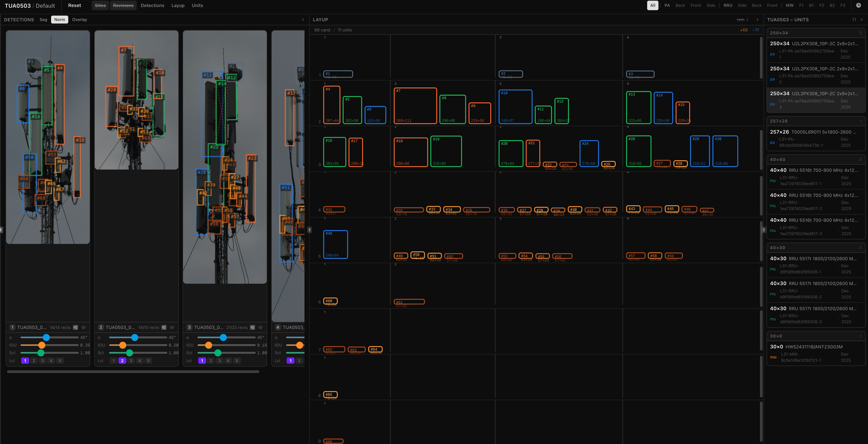Image resolution: width=868 pixels, height=444 pixels.
Task: Select the RRU filter tab
Action: pyautogui.click(x=727, y=5)
